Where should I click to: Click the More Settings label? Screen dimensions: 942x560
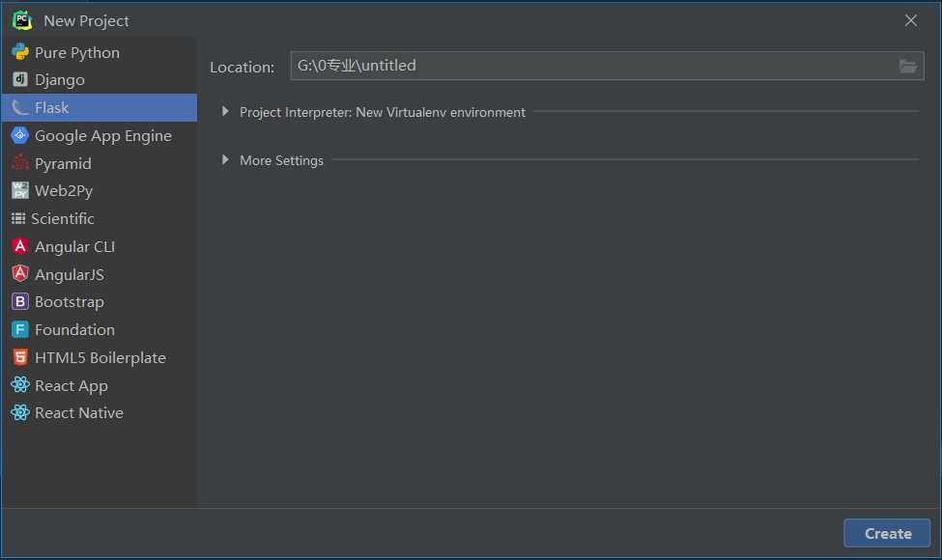click(281, 160)
